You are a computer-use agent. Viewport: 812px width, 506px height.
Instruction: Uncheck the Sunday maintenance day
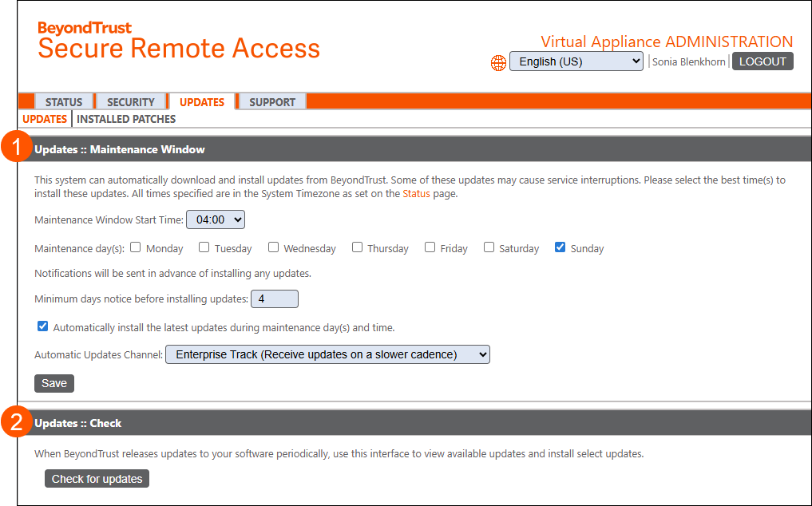click(x=560, y=247)
